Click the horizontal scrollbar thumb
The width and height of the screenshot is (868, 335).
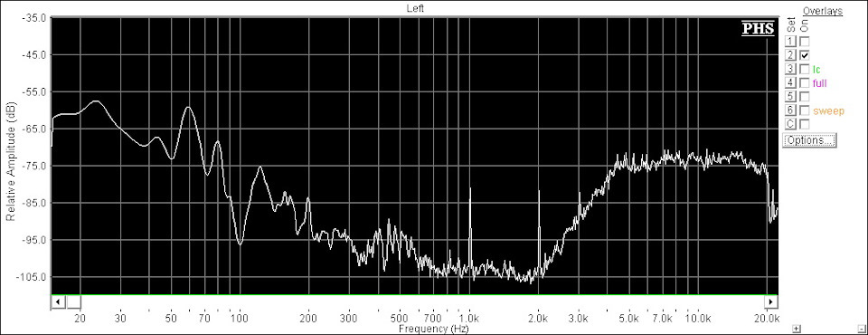point(74,301)
